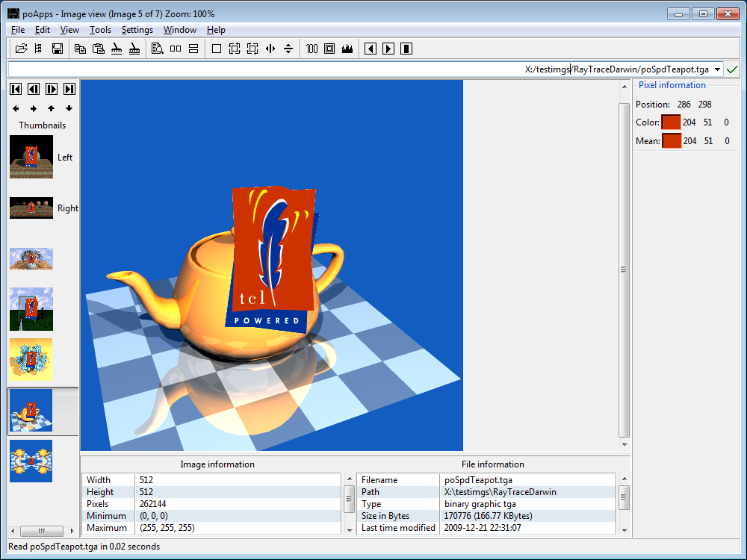
Task: Click the Pixels value 262144
Action: coord(153,504)
